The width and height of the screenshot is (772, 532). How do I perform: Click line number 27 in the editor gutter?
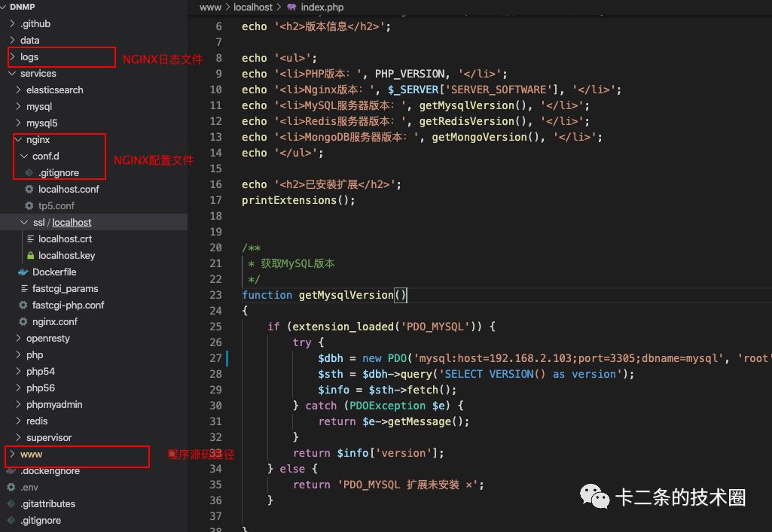pyautogui.click(x=215, y=358)
